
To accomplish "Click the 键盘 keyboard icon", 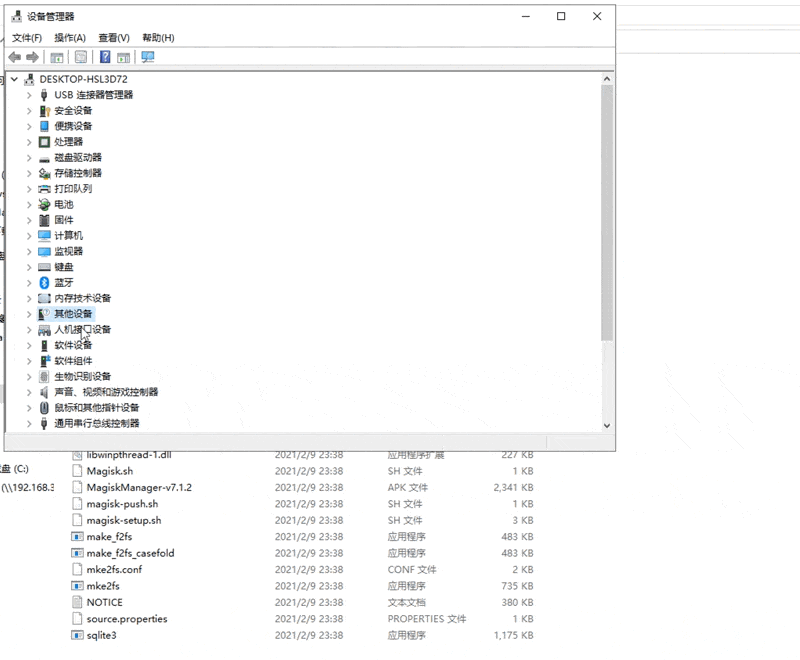I will pyautogui.click(x=44, y=267).
